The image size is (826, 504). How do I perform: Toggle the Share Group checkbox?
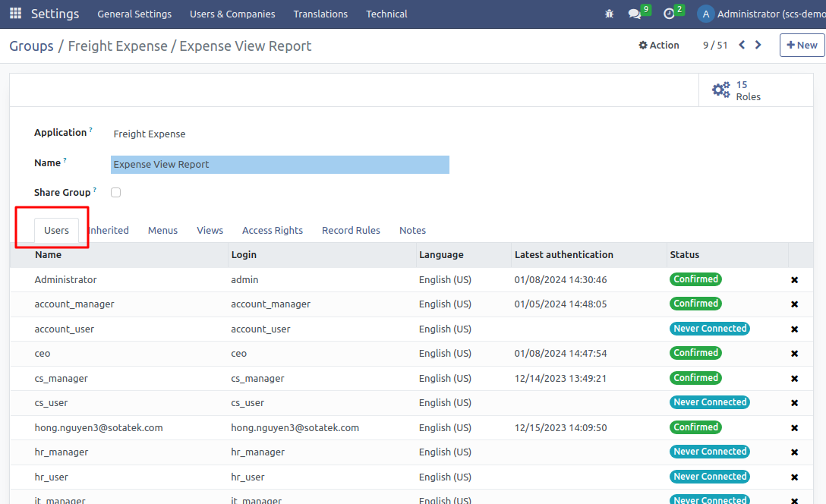click(x=116, y=193)
